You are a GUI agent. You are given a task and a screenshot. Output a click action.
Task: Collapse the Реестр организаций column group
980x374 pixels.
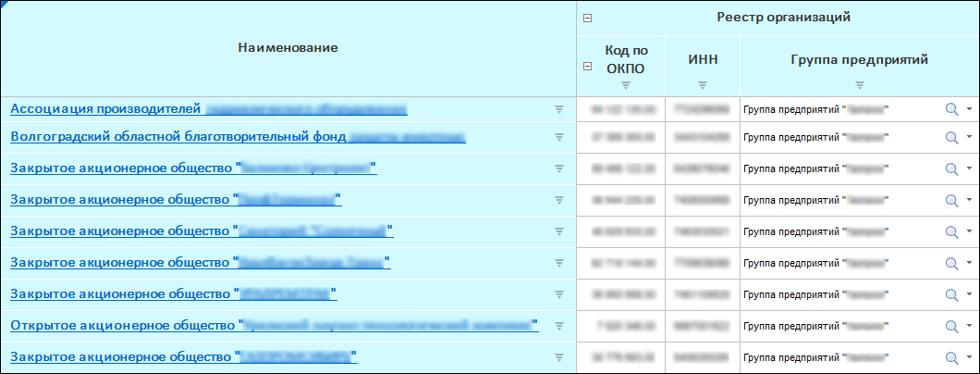pos(587,18)
